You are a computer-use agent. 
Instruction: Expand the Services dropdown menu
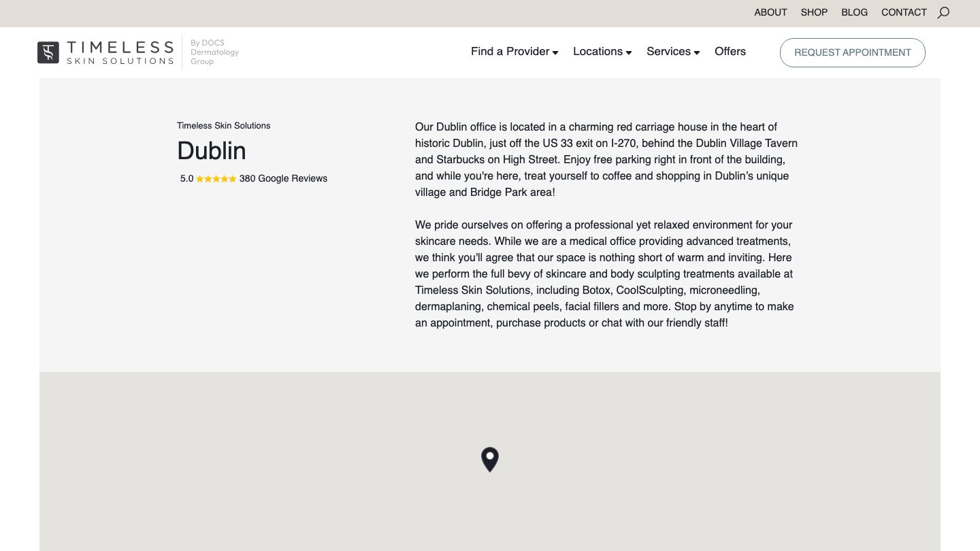672,52
